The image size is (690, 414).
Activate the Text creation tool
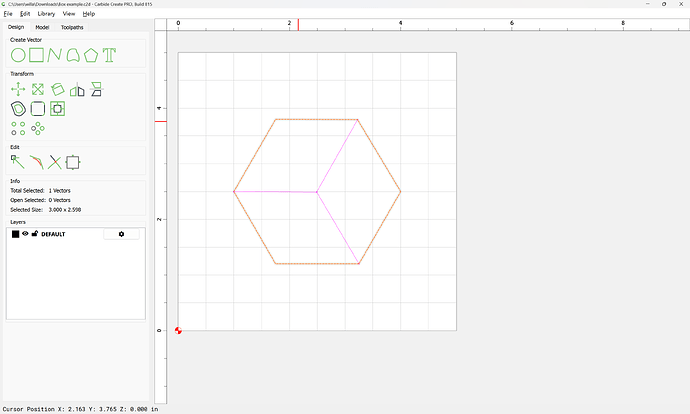point(109,55)
